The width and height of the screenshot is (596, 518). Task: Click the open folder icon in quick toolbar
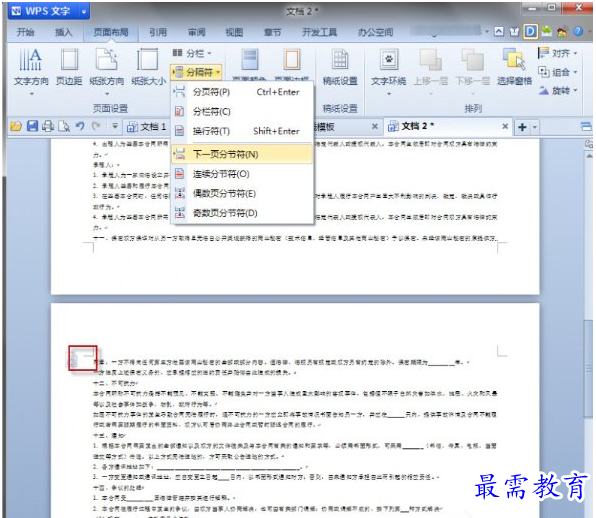point(16,126)
